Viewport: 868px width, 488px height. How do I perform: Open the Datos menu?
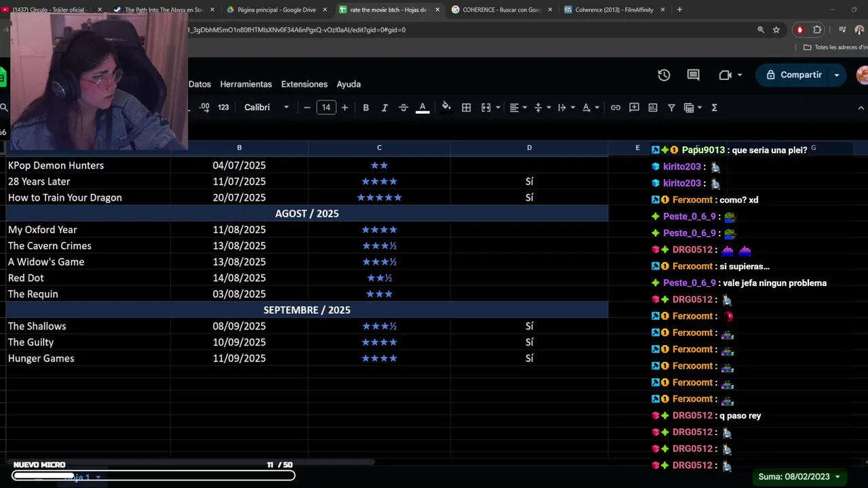click(x=199, y=84)
